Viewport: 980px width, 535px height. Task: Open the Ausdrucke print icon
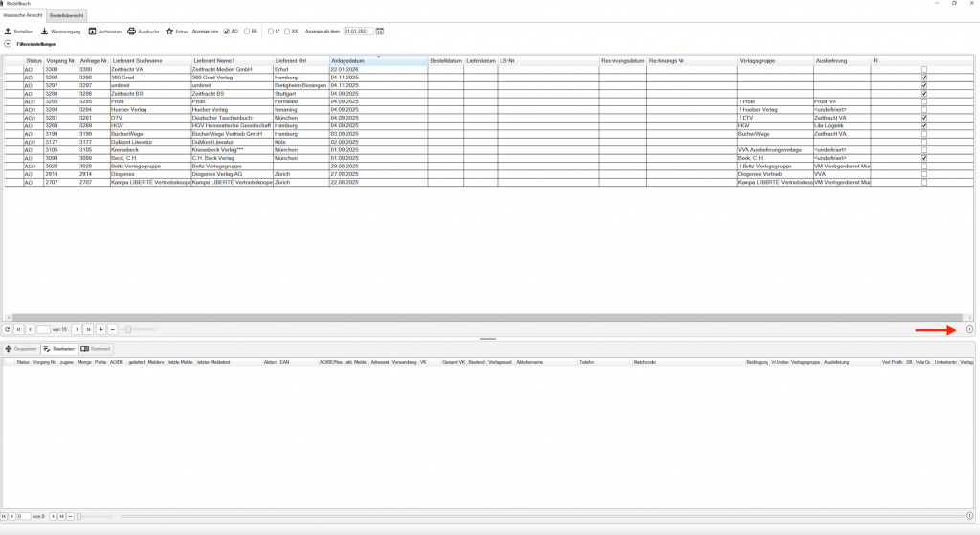coord(132,32)
